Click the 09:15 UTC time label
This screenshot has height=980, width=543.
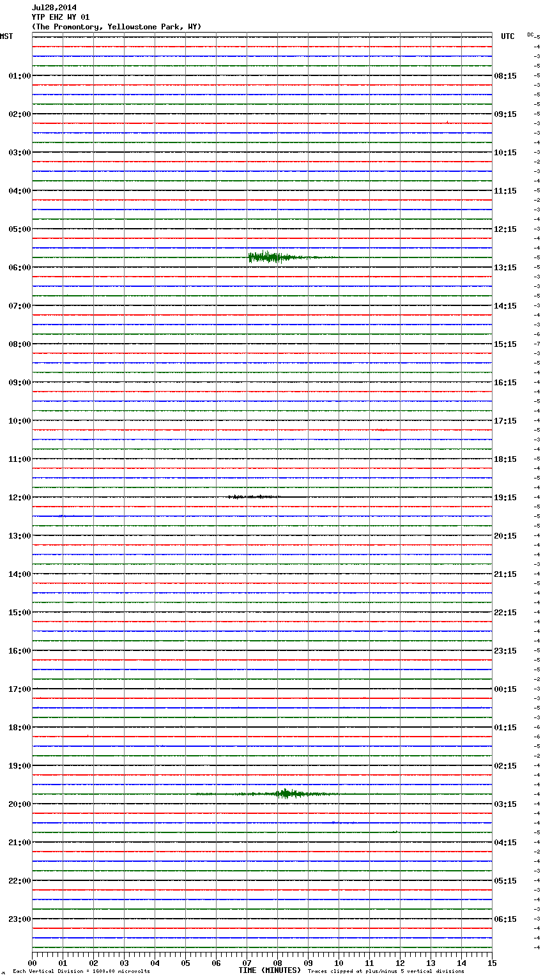[505, 114]
